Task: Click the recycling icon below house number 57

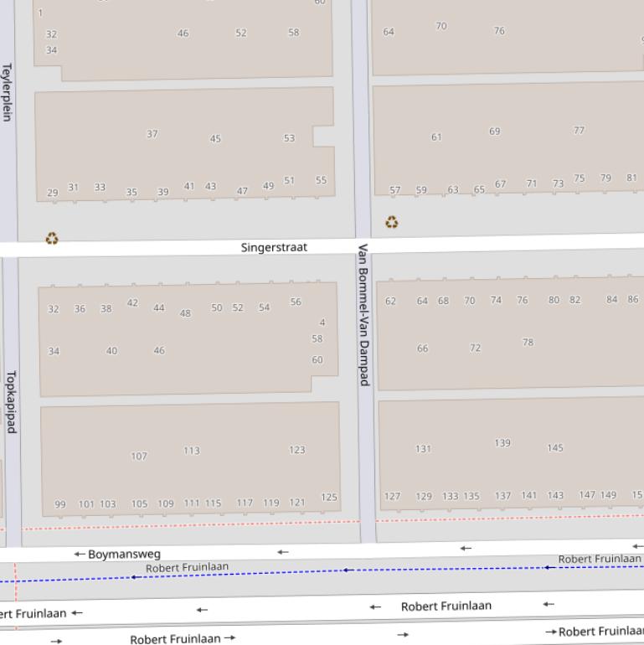Action: [x=391, y=222]
